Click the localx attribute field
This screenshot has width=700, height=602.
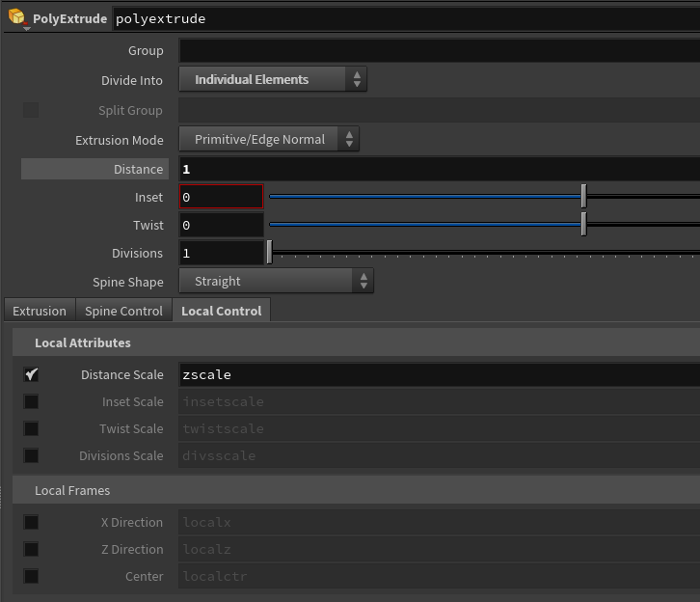point(440,522)
